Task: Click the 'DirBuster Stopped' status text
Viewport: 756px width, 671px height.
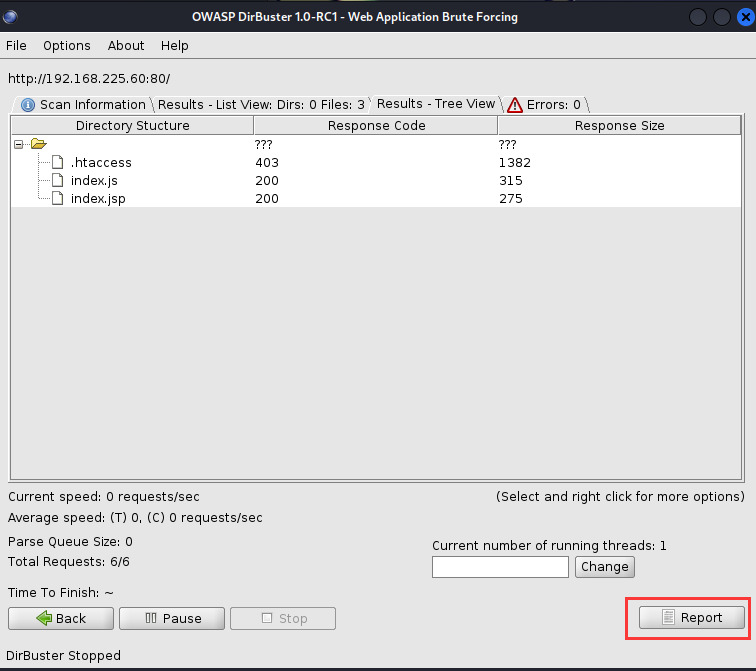Action: (x=63, y=656)
